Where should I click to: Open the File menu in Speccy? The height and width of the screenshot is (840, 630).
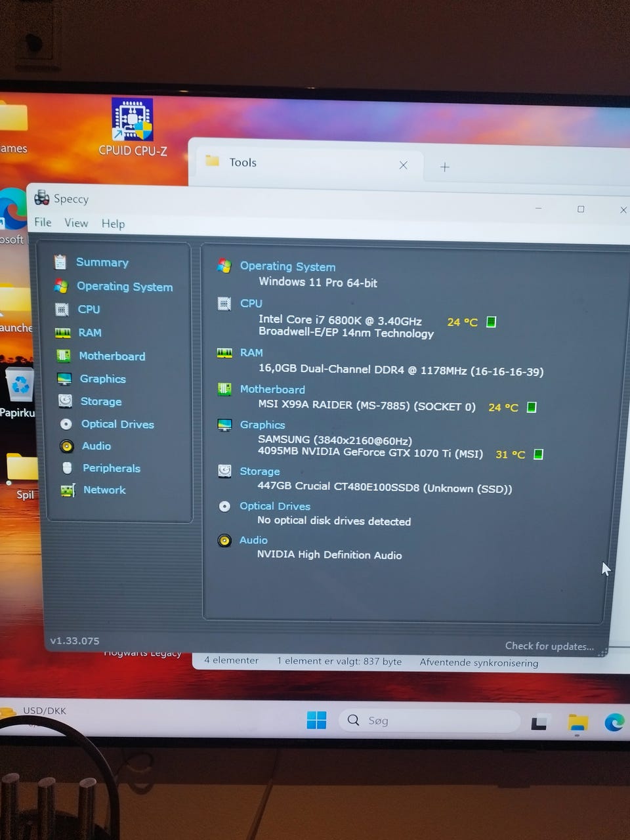43,222
